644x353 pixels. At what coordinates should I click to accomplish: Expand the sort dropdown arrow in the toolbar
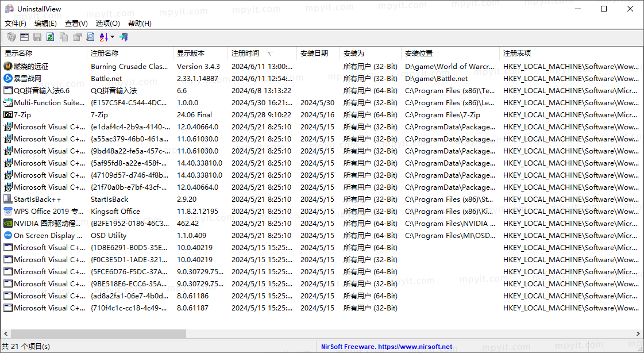113,37
